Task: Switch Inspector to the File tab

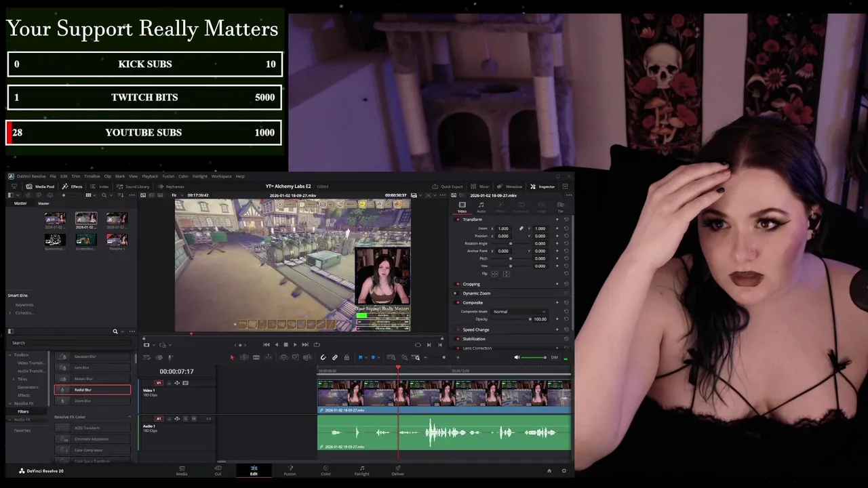Action: click(x=560, y=207)
